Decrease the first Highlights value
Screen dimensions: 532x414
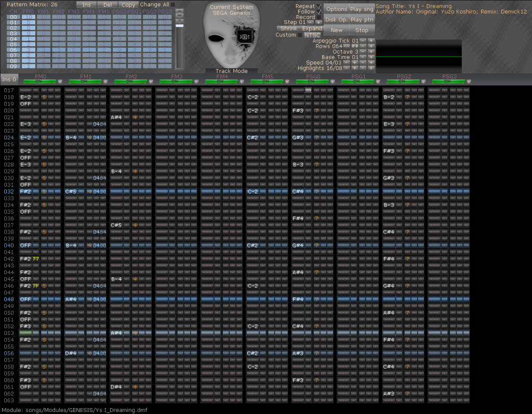[x=347, y=68]
